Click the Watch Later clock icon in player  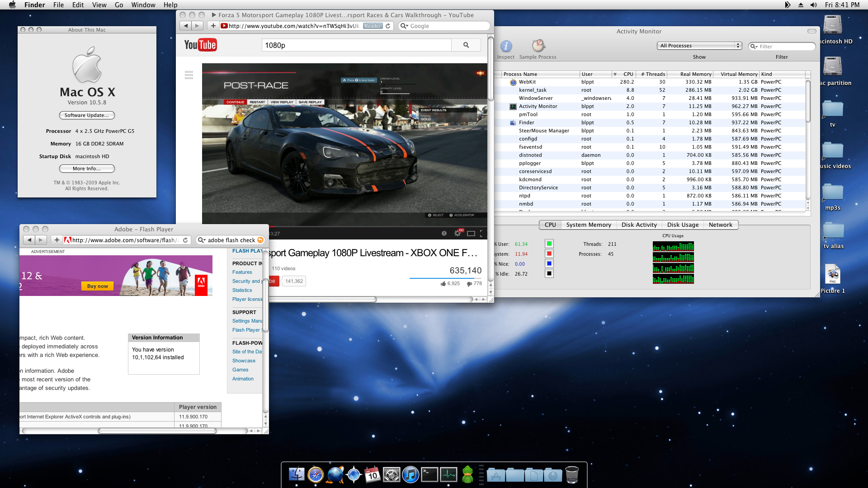(444, 234)
